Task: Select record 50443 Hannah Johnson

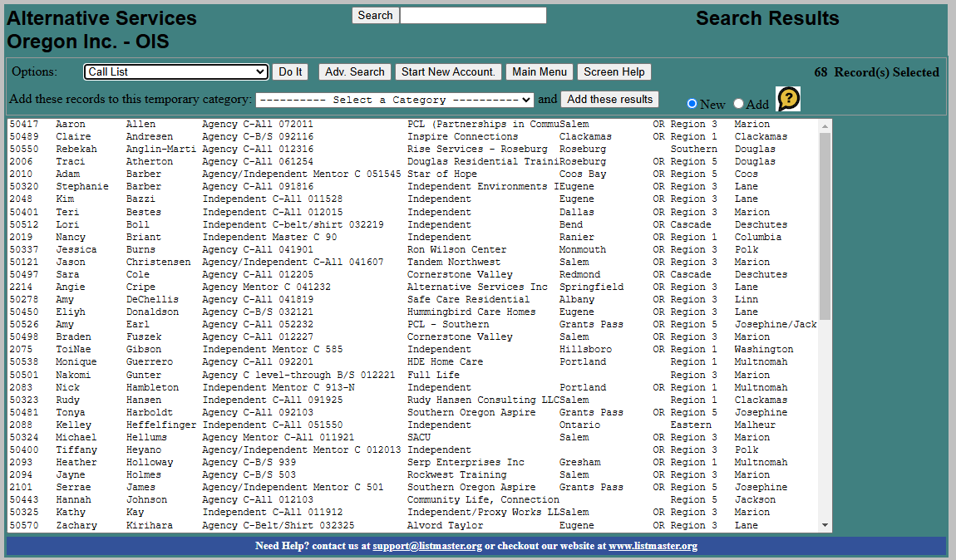Action: (x=413, y=499)
